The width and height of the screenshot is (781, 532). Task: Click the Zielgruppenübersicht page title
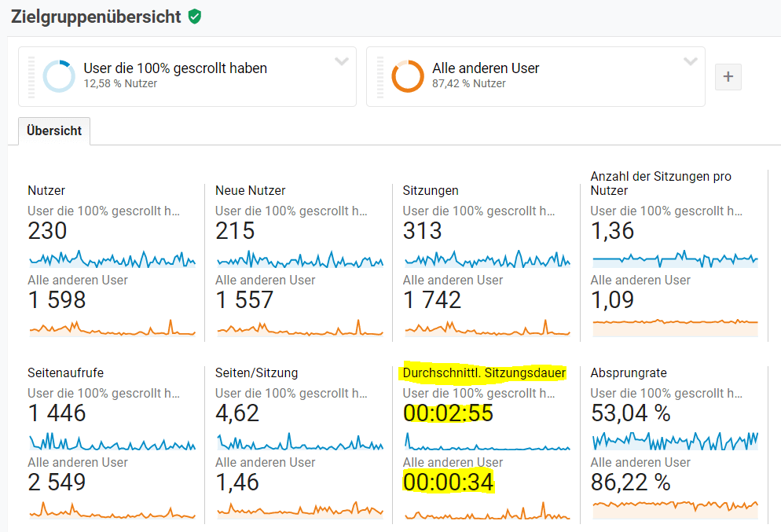click(x=96, y=17)
